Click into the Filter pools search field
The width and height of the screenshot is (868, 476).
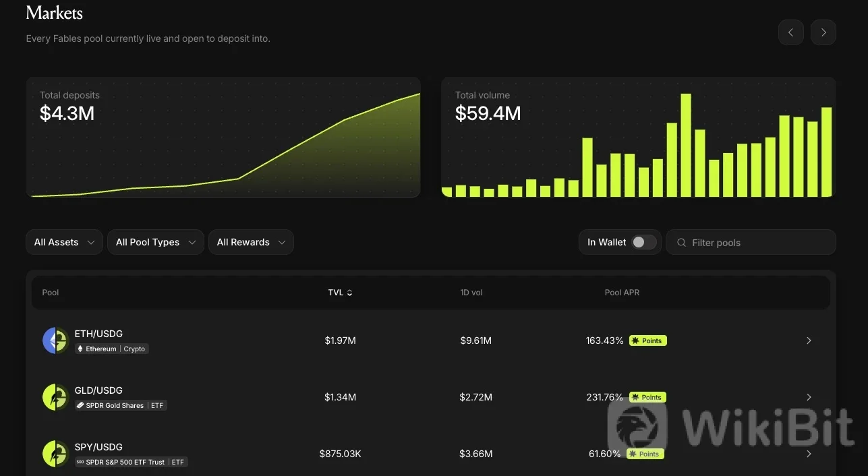click(x=751, y=242)
